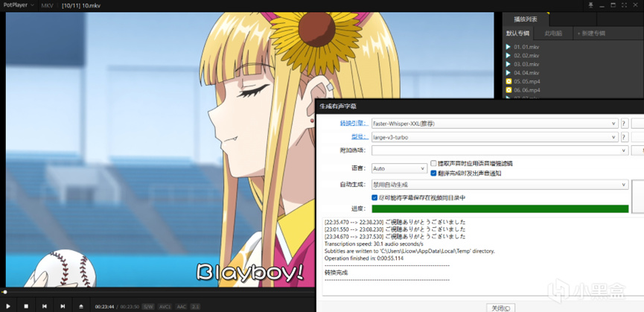Click the play arrow icon beside 01.mkv

coord(508,47)
